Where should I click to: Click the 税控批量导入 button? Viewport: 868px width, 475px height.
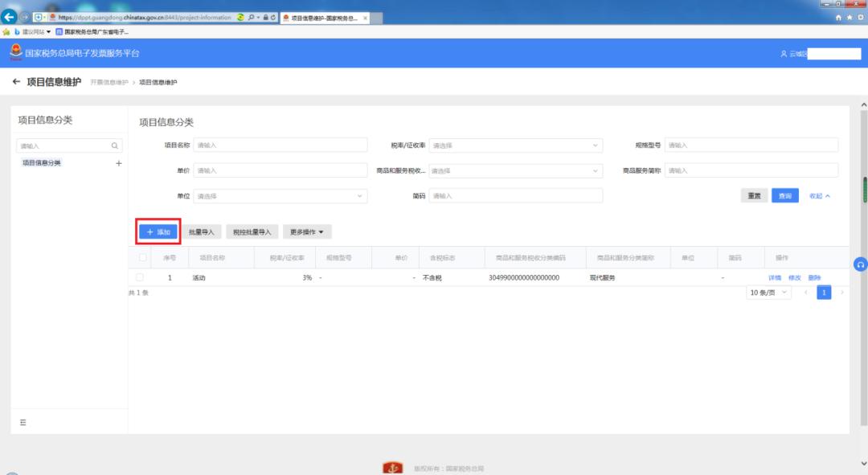pos(252,232)
